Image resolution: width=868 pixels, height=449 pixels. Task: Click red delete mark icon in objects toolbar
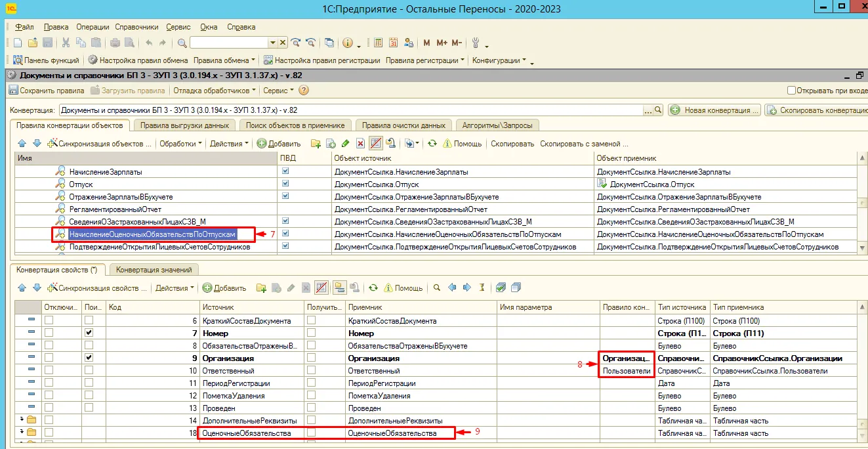point(360,143)
